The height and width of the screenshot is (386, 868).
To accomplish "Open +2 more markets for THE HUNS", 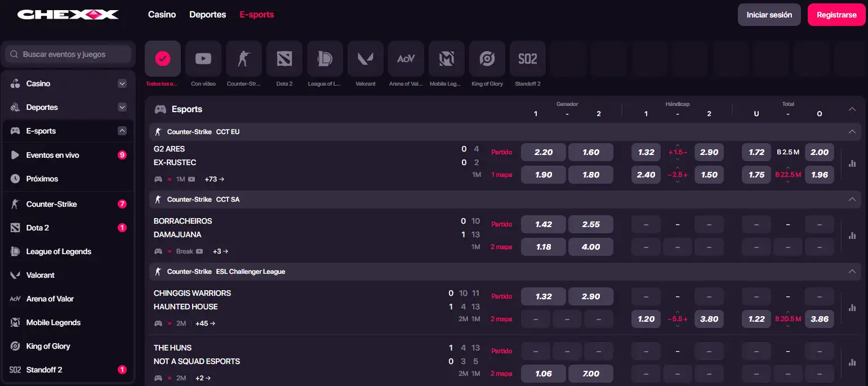I will 203,378.
